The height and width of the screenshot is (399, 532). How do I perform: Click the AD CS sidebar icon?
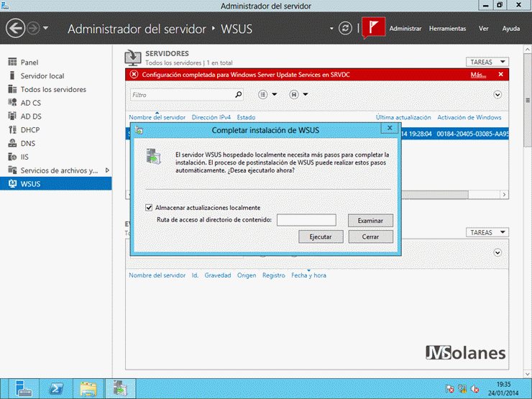12,103
